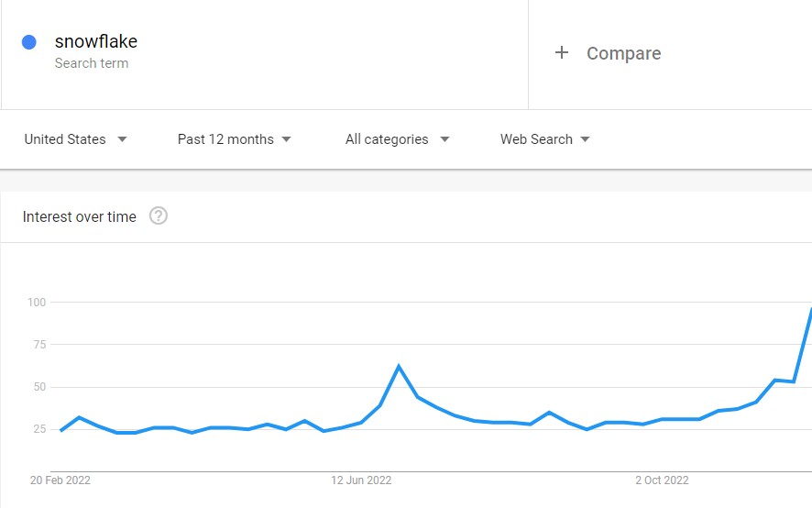Click the arrow next to All categories
The height and width of the screenshot is (508, 812).
444,139
